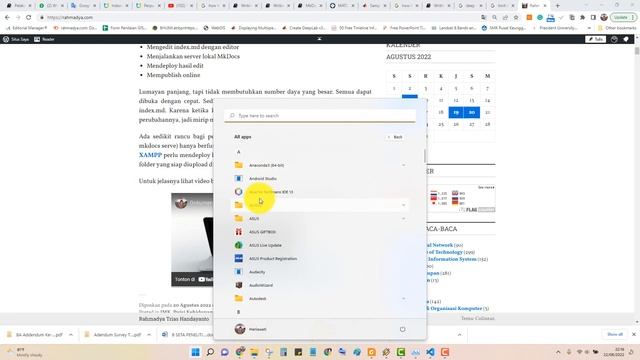Viewport: 640px width, 360px height.
Task: Click Tulis in WordPress admin bar
Action: pyautogui.click(x=596, y=39)
